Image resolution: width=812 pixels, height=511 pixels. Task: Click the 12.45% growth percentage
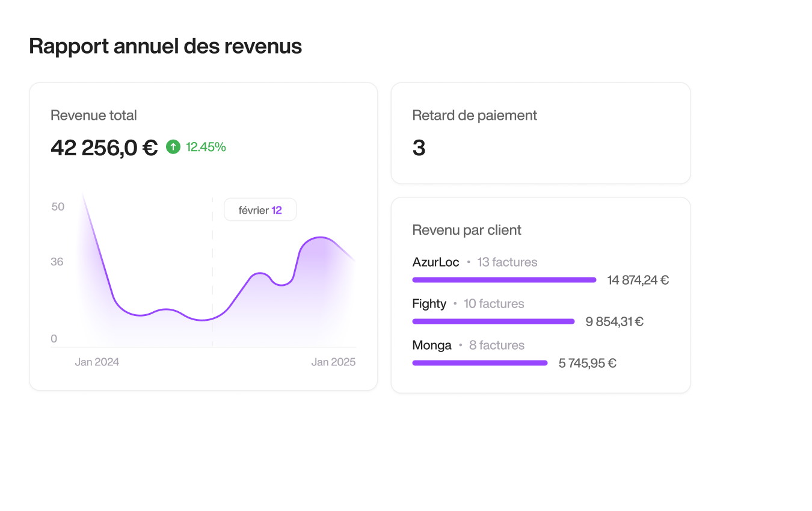206,147
